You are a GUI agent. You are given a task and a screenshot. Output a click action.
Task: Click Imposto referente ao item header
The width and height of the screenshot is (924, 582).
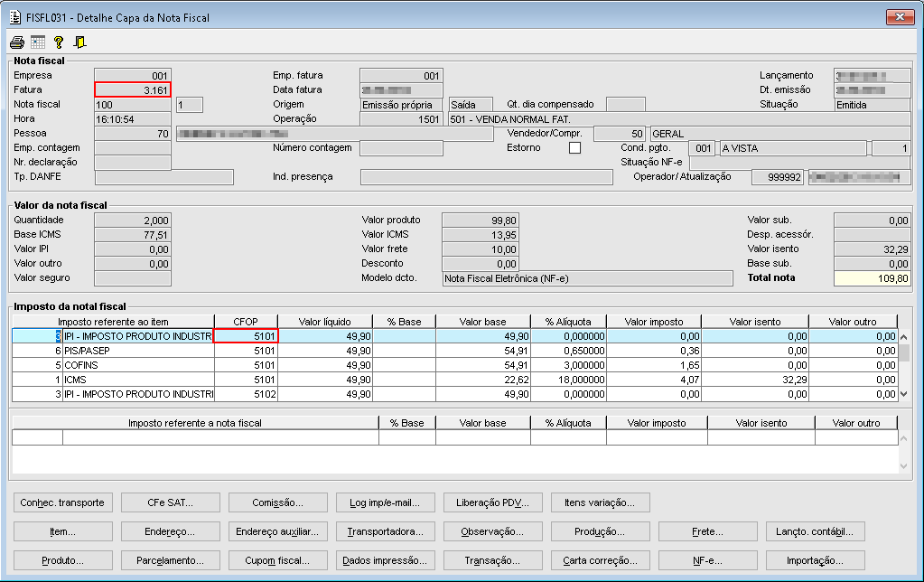pos(113,322)
